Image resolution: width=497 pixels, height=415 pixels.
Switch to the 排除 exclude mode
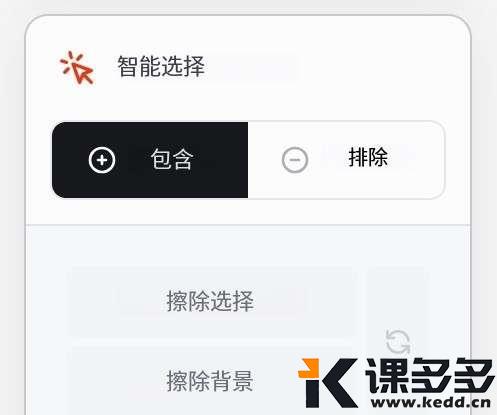click(346, 160)
